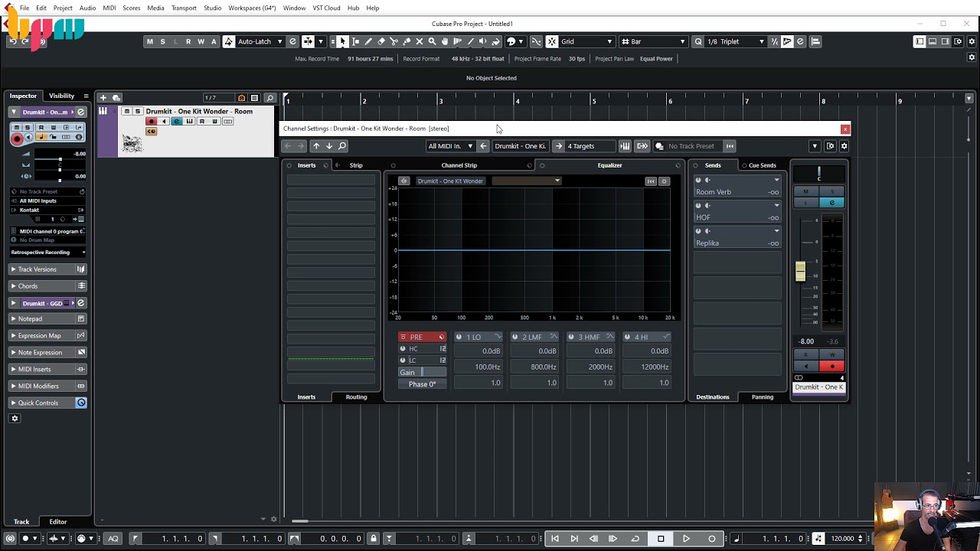Toggle EQ band 3 HMF power
This screenshot has height=551, width=980.
click(x=572, y=337)
